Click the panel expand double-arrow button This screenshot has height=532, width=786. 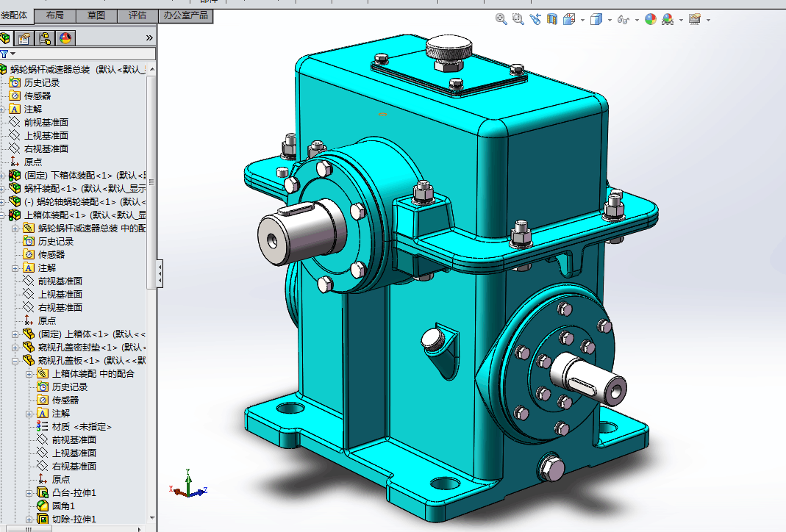149,37
